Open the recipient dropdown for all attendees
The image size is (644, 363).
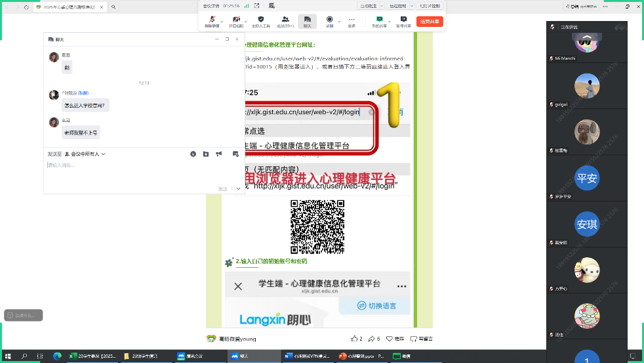coord(84,154)
